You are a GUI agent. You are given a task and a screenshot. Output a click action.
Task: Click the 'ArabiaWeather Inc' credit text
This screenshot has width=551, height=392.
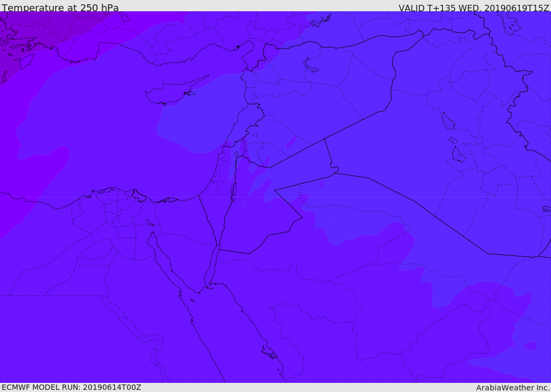(x=512, y=388)
